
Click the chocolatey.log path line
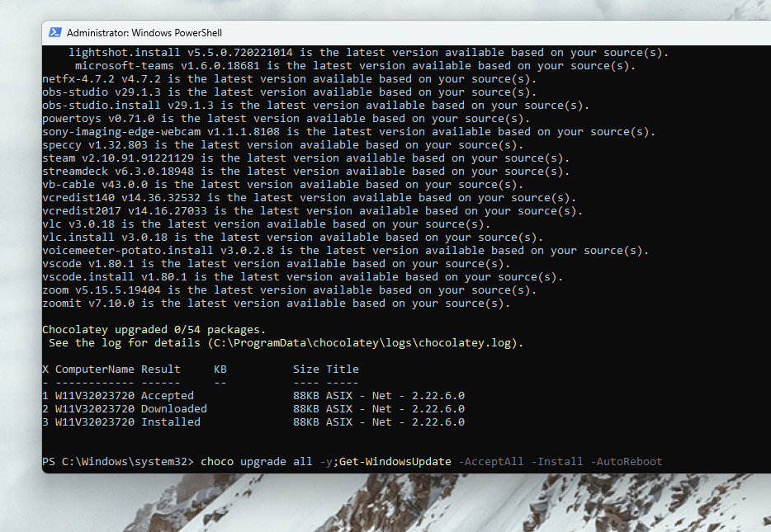(x=286, y=343)
